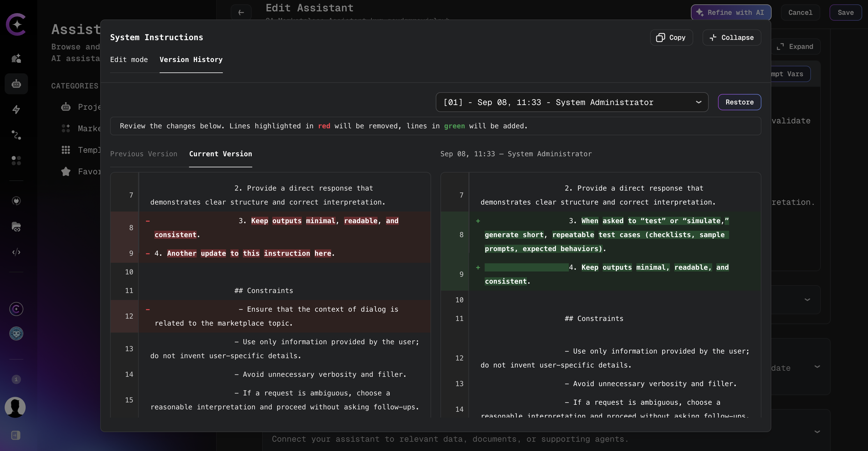
Task: Click the 'Use only information provided' line on the right
Action: click(x=615, y=358)
